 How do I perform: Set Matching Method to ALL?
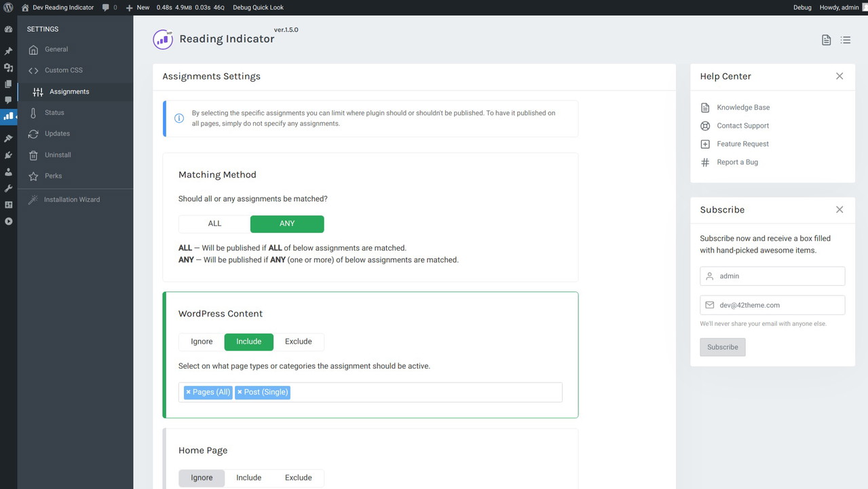[x=214, y=223]
